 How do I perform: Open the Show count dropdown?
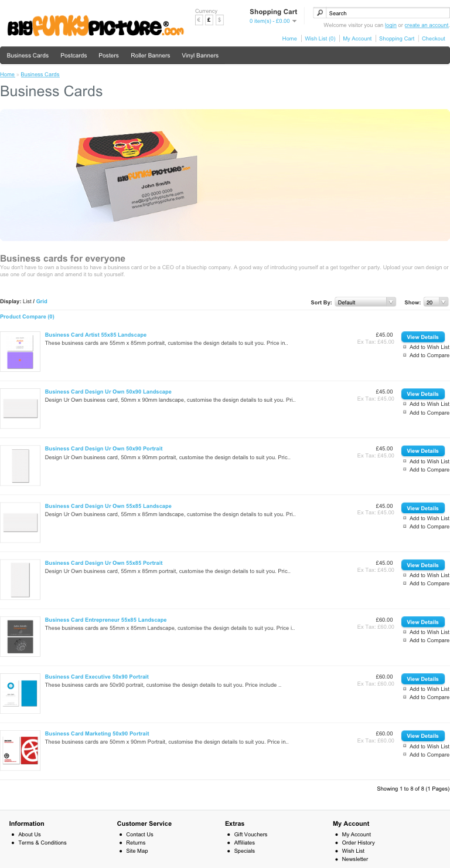pyautogui.click(x=435, y=302)
